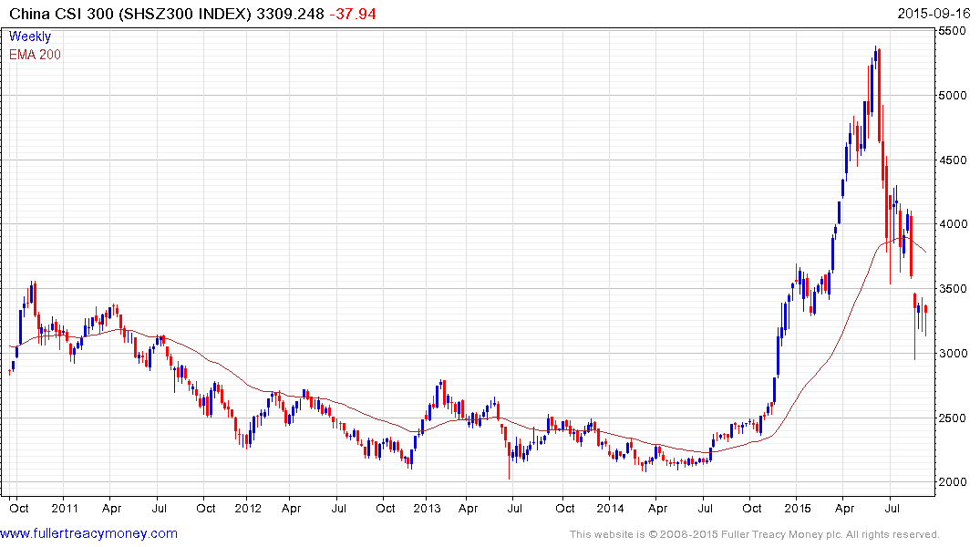Click the 3500 price axis label
The height and width of the screenshot is (547, 980).
[x=953, y=289]
